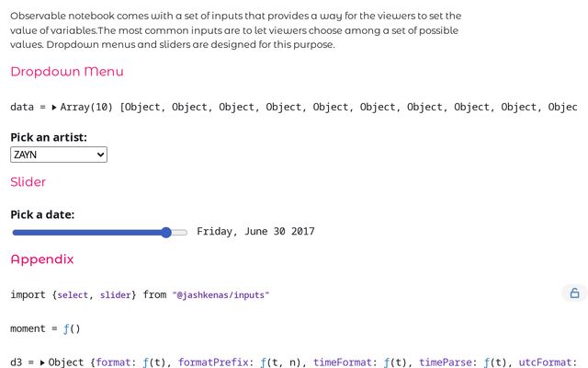The image size is (588, 368).
Task: Click "select" in the import statement
Action: click(73, 294)
